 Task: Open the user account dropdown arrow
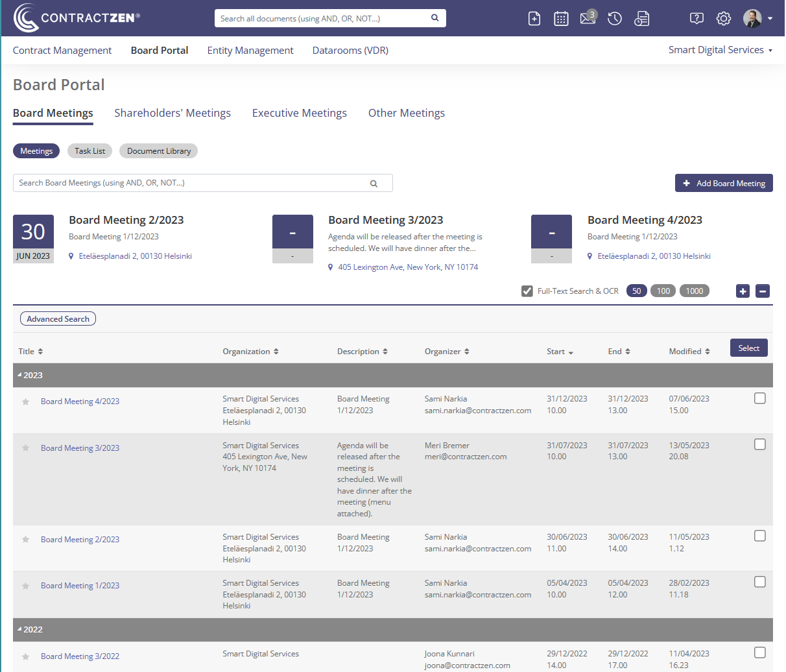tap(770, 19)
